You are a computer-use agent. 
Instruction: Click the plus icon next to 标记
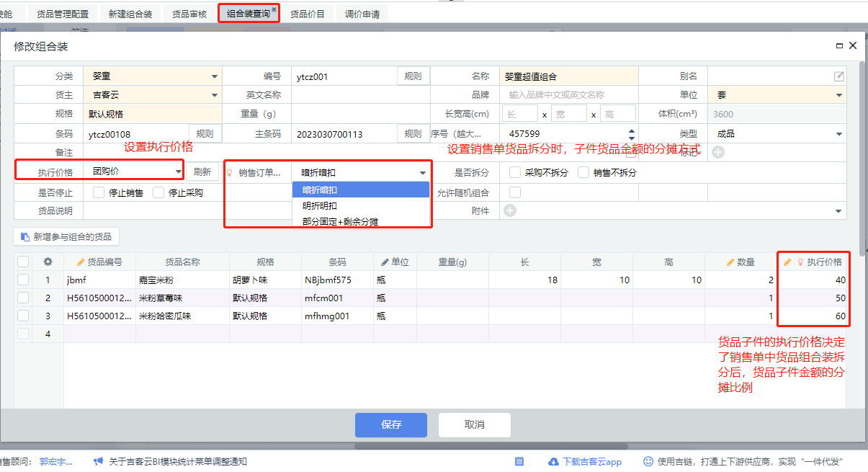[x=718, y=152]
